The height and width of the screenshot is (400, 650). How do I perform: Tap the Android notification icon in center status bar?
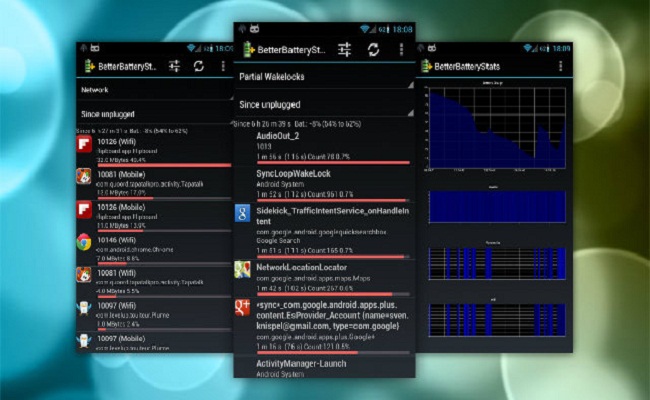click(x=254, y=29)
